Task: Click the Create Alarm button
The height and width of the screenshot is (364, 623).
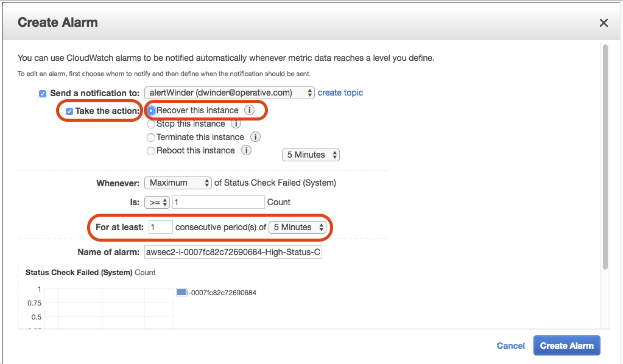Action: (x=566, y=346)
